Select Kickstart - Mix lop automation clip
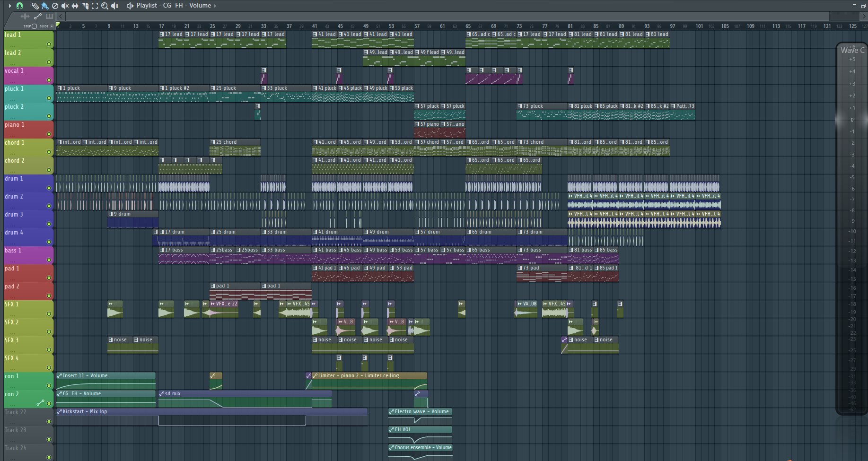Image resolution: width=868 pixels, height=461 pixels. pos(212,417)
